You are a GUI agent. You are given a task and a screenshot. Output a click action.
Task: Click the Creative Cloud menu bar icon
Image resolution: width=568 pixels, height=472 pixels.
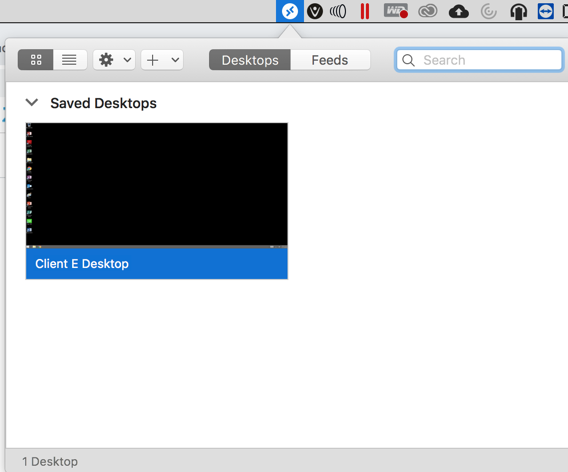(x=428, y=11)
